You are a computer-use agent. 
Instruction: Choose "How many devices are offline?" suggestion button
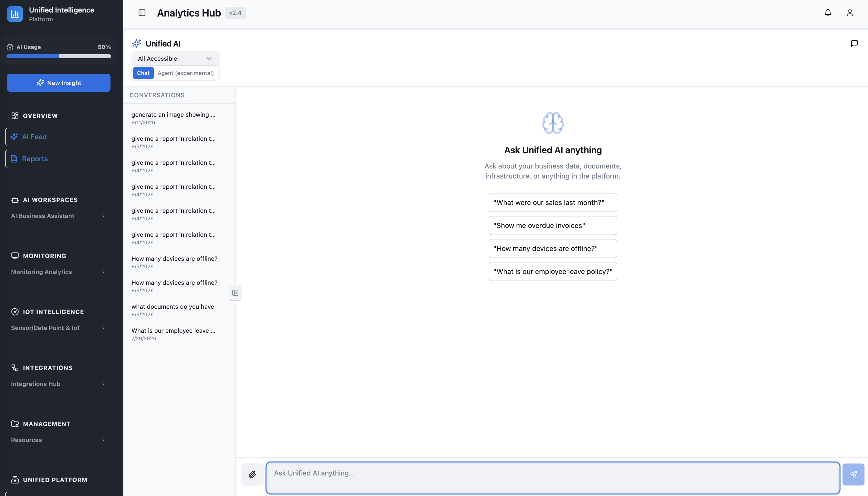coord(553,248)
